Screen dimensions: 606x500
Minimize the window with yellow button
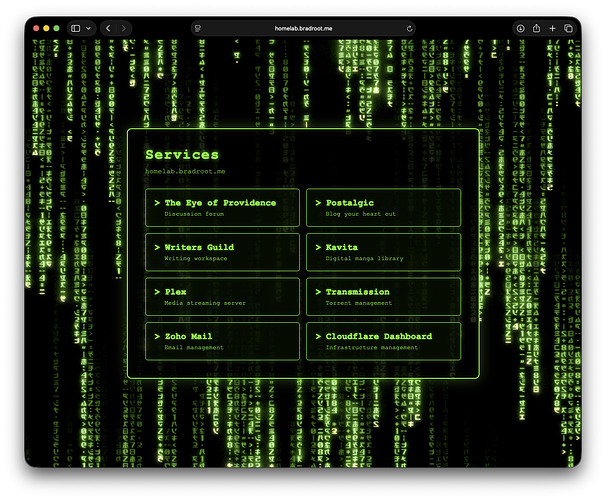(46, 28)
